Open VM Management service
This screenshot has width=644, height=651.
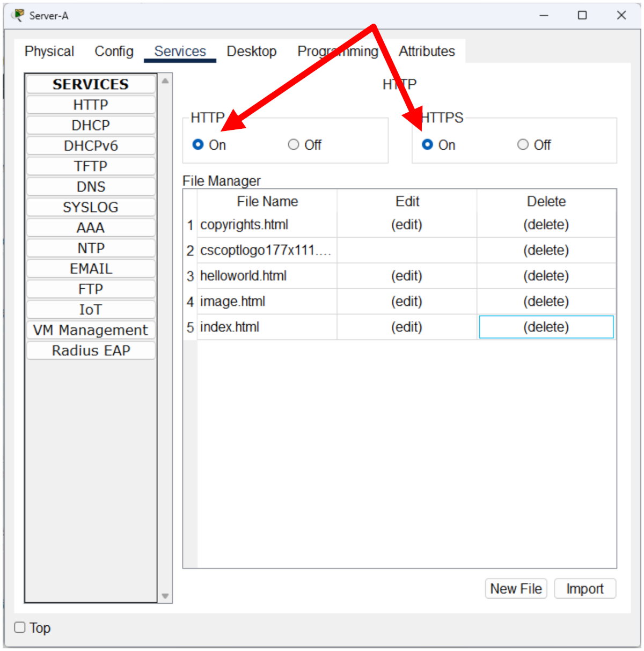pyautogui.click(x=91, y=330)
